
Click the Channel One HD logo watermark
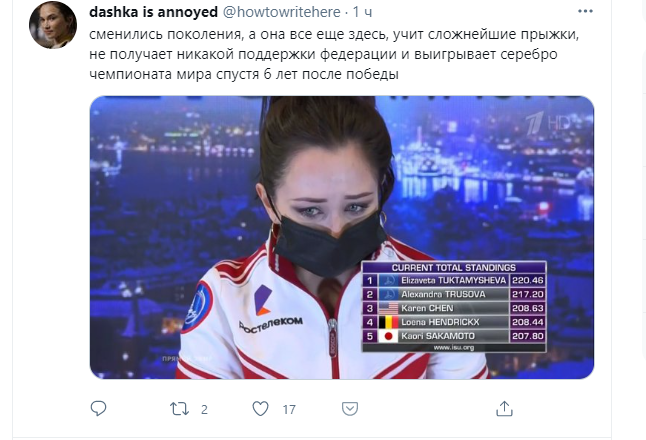tap(548, 123)
